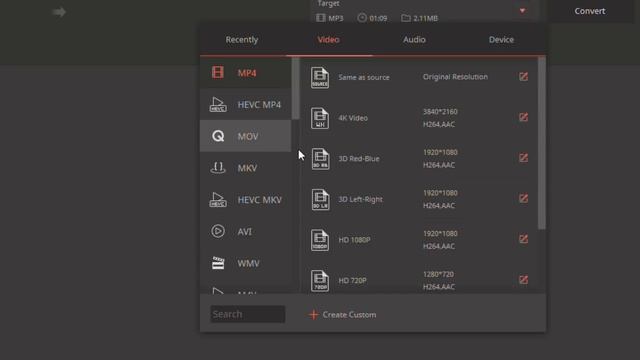Screen dimensions: 640x360
Task: Select the HEVC MP4 format label
Action: [259, 104]
